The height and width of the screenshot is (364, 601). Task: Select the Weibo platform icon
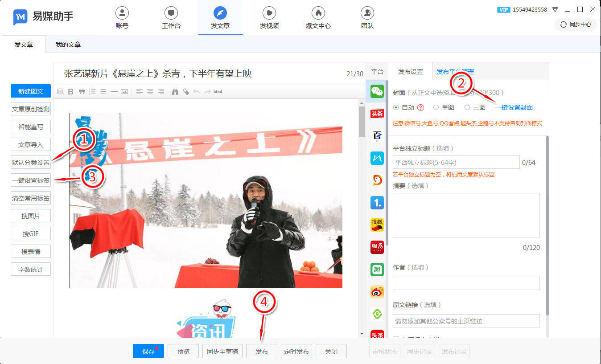coord(377,292)
